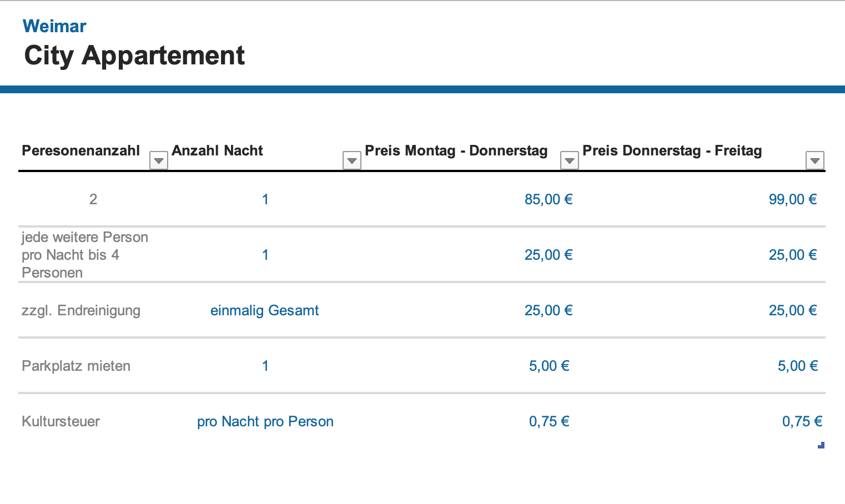Click the table resize handle at bottom-right corner
845x504 pixels.
click(822, 445)
